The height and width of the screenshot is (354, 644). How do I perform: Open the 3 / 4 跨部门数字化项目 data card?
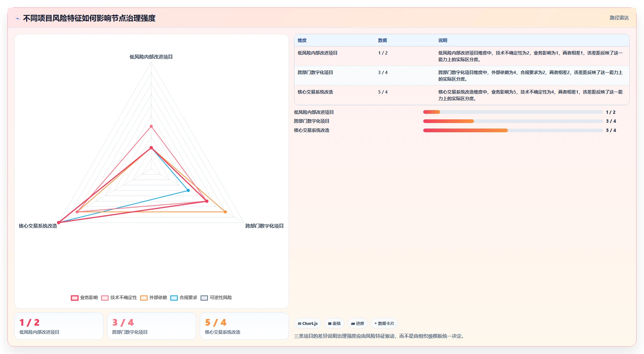click(x=152, y=326)
